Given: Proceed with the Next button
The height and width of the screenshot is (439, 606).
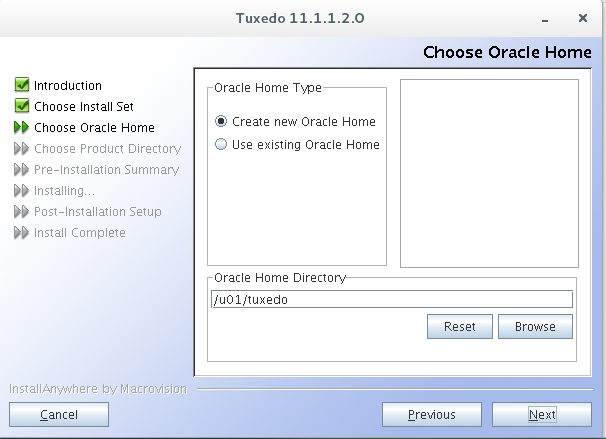Looking at the screenshot, I should tap(542, 415).
